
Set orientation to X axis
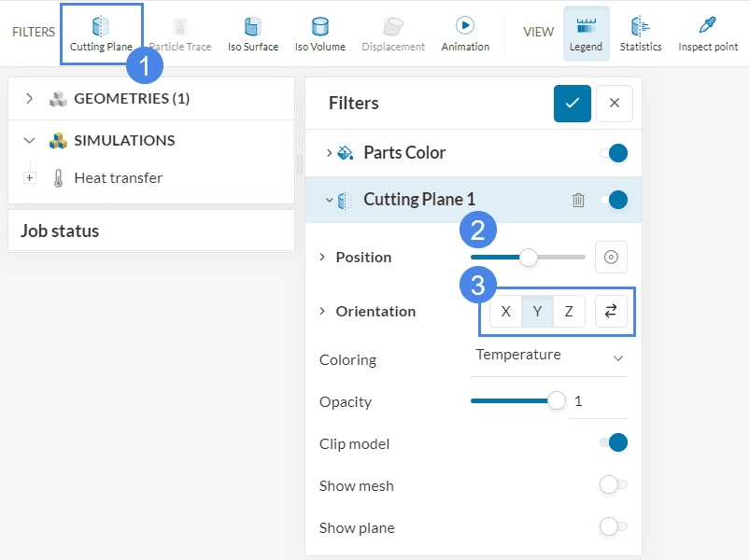(x=506, y=312)
